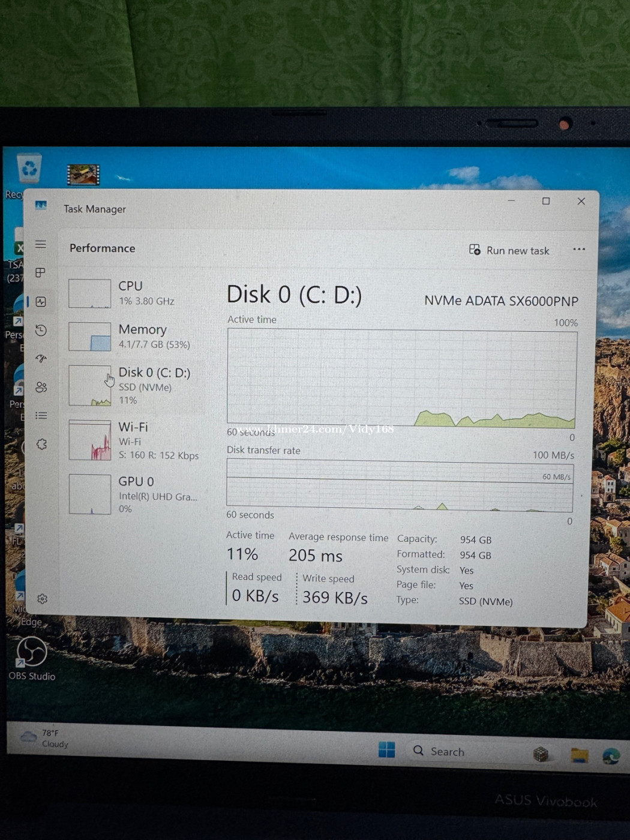Expand the hamburger navigation menu
Viewport: 630px width, 840px height.
click(x=41, y=244)
